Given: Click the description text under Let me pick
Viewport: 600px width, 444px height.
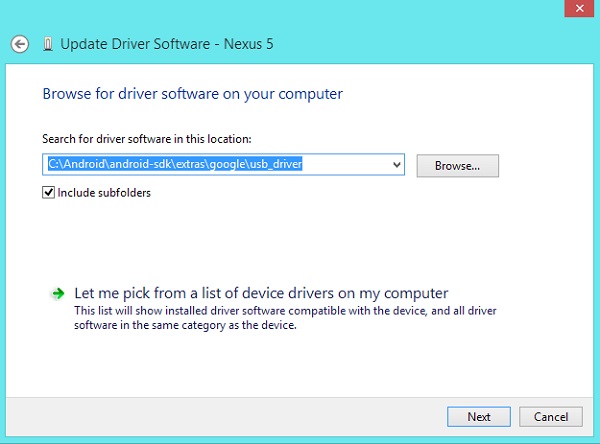Looking at the screenshot, I should pyautogui.click(x=285, y=318).
